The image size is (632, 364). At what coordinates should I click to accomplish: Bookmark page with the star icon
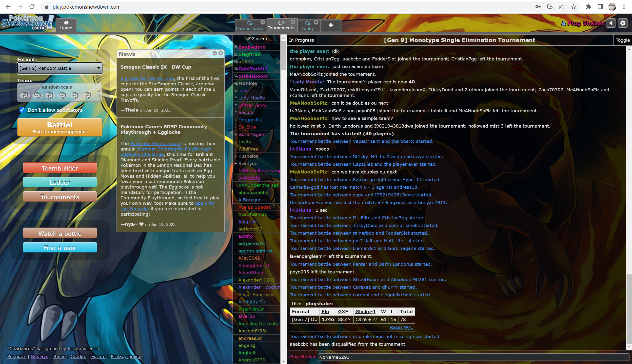573,7
